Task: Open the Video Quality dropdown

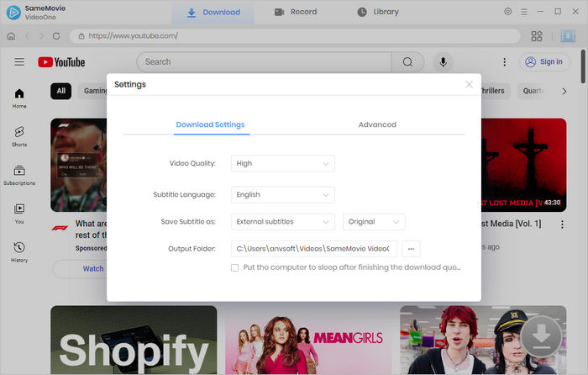Action: [x=283, y=164]
